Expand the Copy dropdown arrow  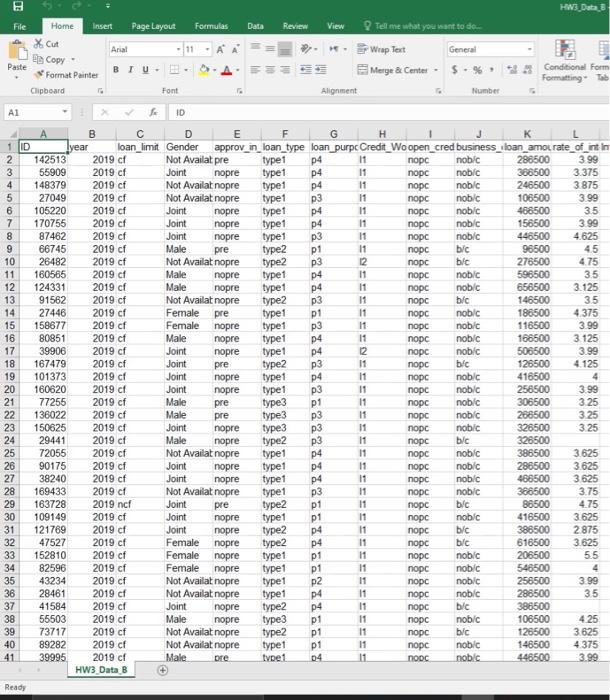click(73, 59)
